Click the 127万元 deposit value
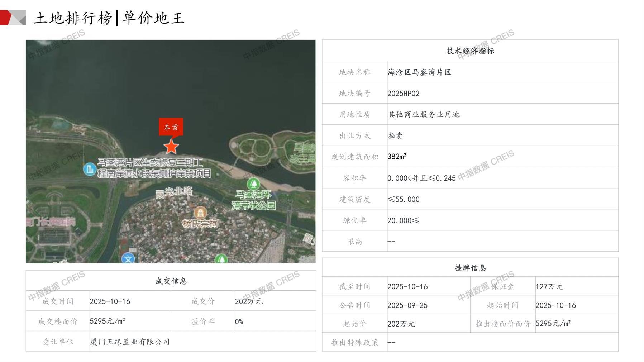The width and height of the screenshot is (644, 362). (549, 287)
